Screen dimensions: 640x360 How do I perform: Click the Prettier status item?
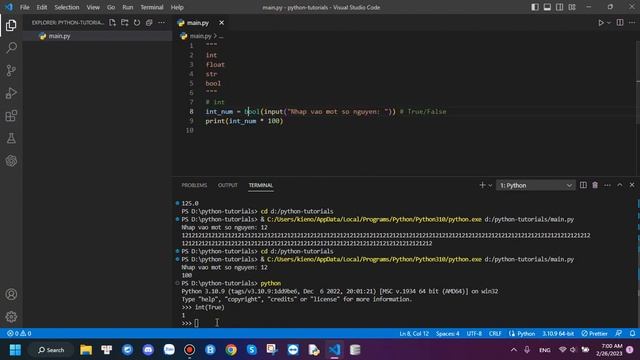click(594, 333)
